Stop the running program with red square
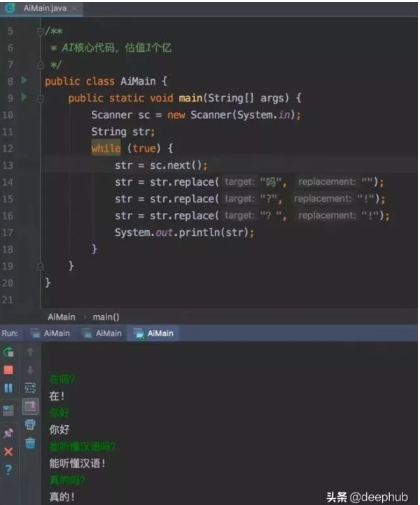420x505 pixels. [x=8, y=370]
